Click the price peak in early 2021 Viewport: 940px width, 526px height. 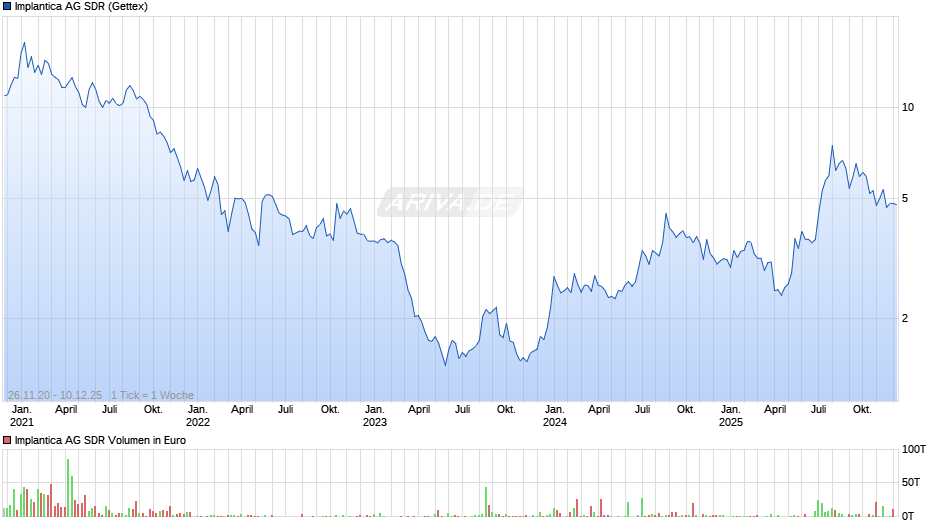click(25, 43)
